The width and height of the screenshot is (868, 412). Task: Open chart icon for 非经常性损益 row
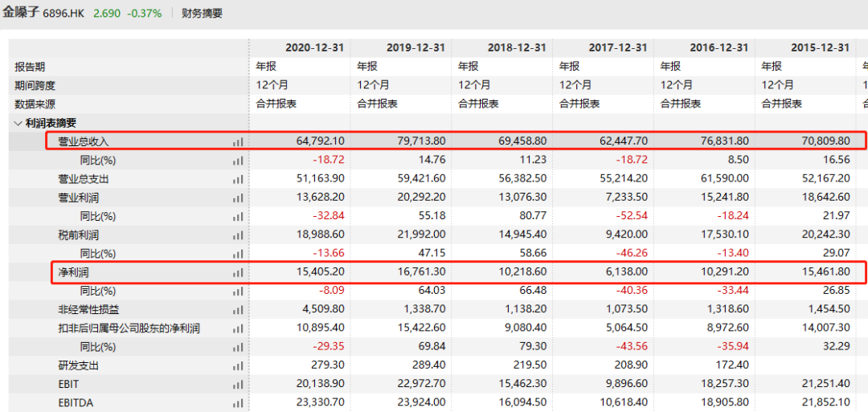pyautogui.click(x=238, y=310)
